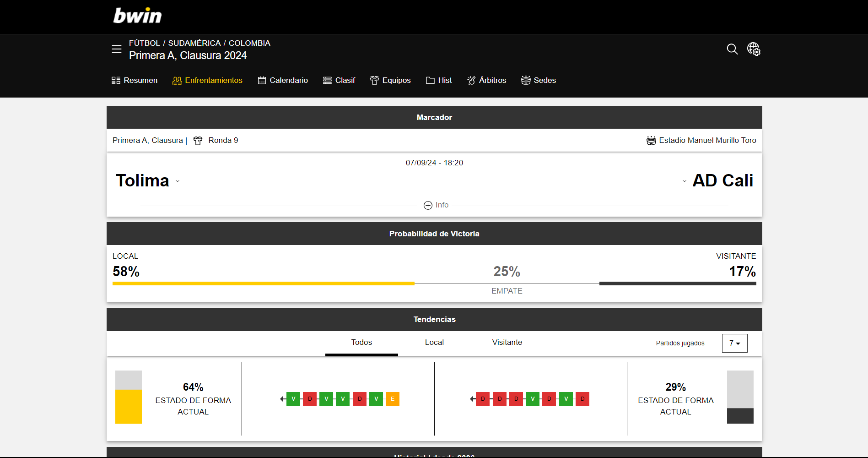Click the 25% draw percentage

(x=507, y=272)
